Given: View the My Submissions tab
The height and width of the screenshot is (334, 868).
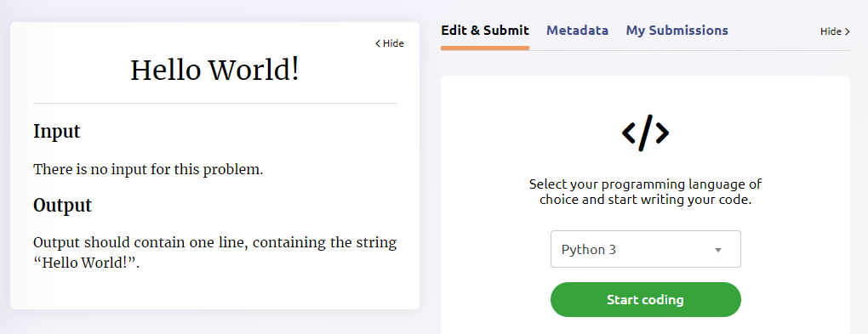Looking at the screenshot, I should coord(677,31).
